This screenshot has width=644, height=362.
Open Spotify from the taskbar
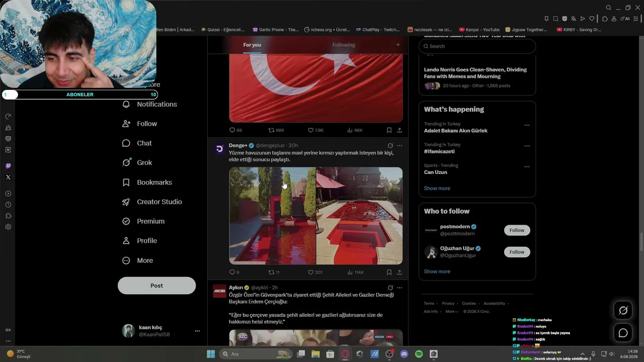tap(419, 354)
